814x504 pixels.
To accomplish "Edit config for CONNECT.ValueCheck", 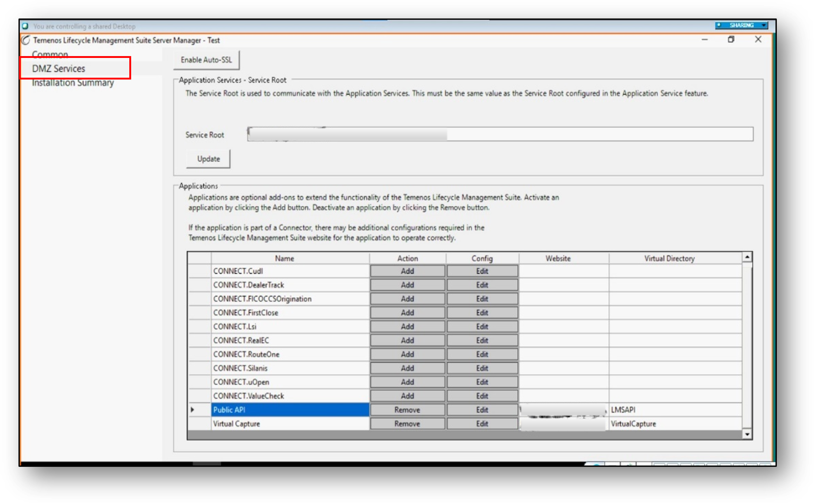I will 482,396.
